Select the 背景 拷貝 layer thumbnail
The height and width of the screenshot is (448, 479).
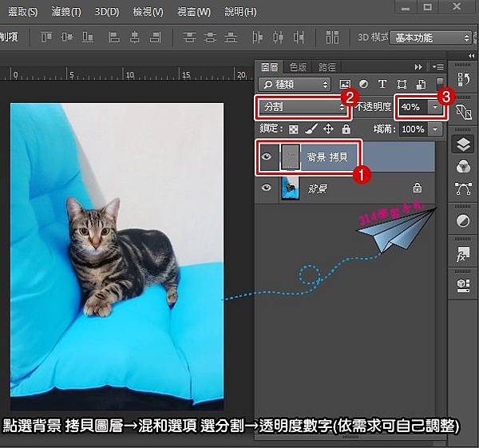(x=291, y=157)
